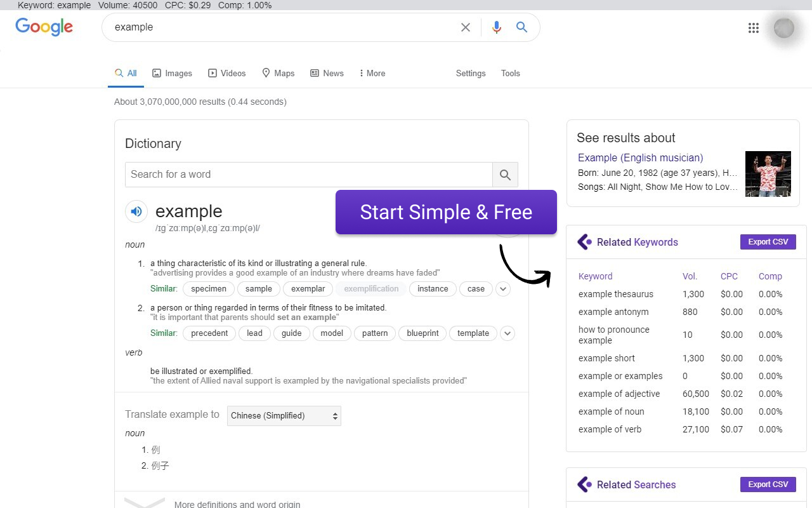The width and height of the screenshot is (812, 508).
Task: Open the More search options menu
Action: tap(372, 73)
